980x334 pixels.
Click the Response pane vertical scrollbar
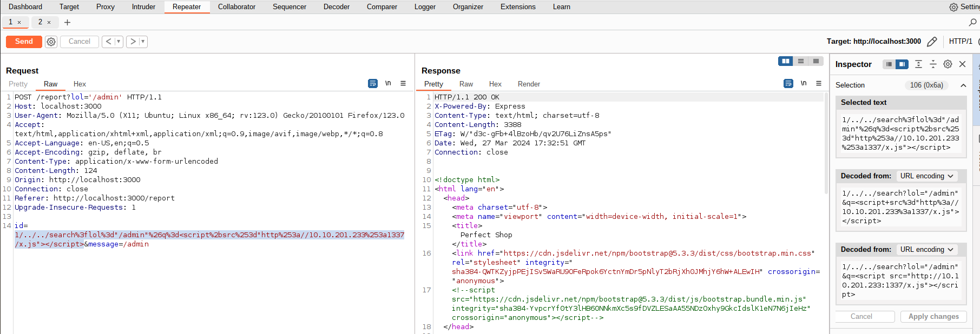coord(826,143)
